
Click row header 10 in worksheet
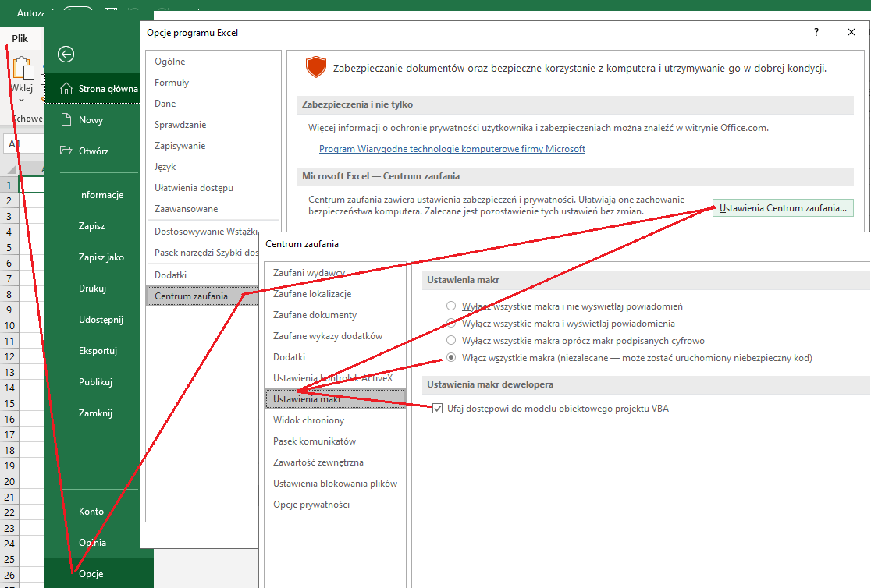coord(9,325)
